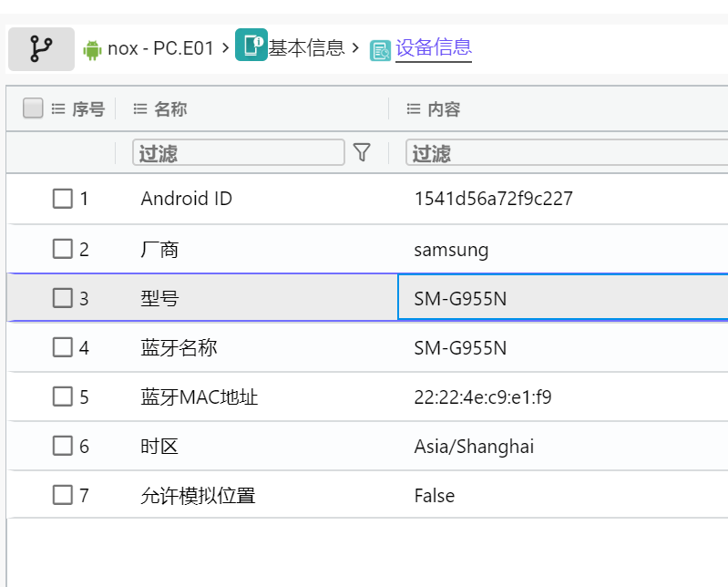Select the value 22:22:4e:c9:e1:f9
The height and width of the screenshot is (587, 728).
(483, 397)
